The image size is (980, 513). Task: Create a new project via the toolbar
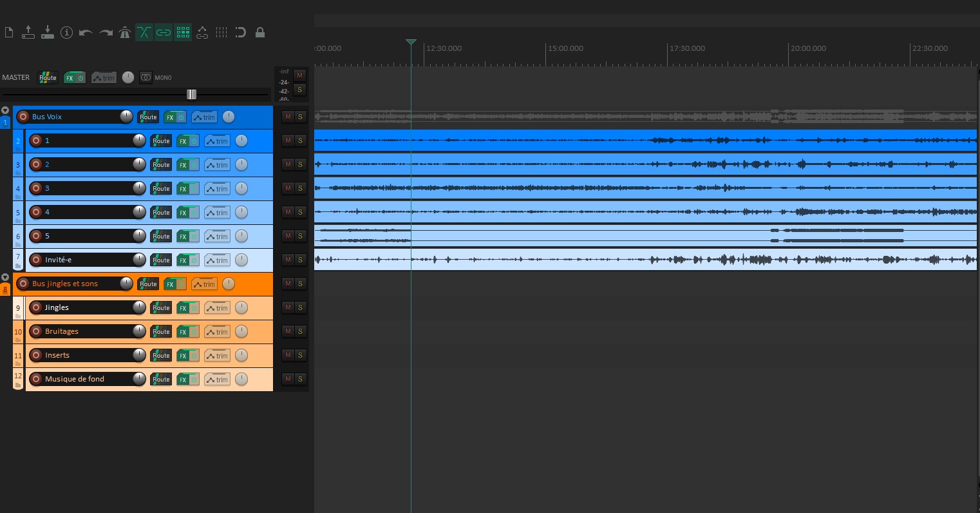pyautogui.click(x=9, y=32)
